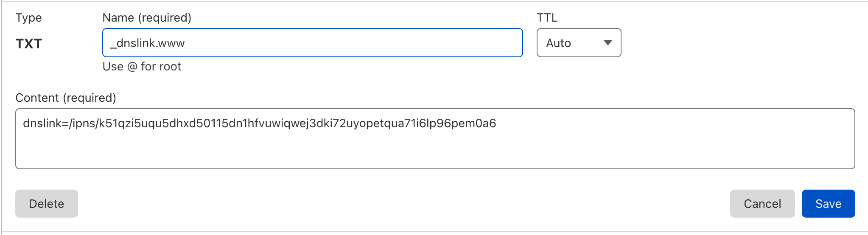Cancel editing the DNS record
Viewport: 868px width, 235px height.
coord(762,204)
